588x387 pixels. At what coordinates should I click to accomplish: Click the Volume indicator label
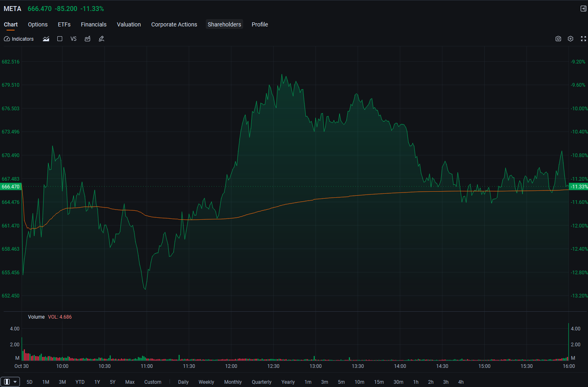(x=36, y=317)
